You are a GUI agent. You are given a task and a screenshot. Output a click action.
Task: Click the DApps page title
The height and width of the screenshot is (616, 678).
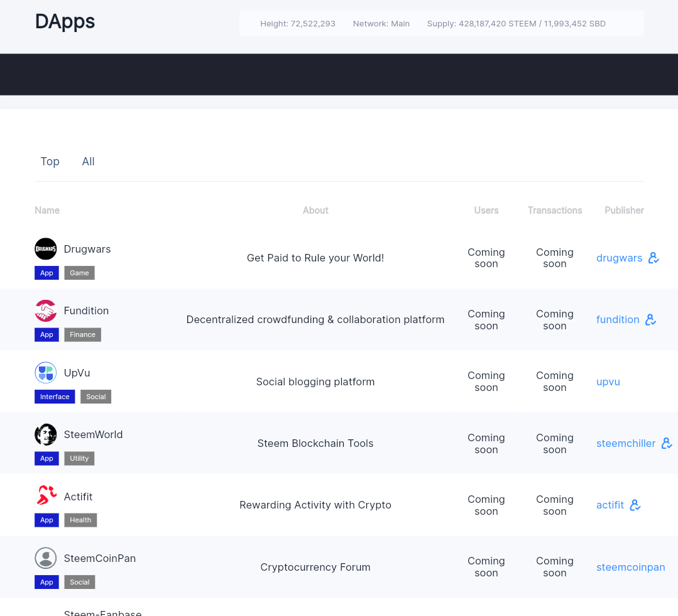click(65, 21)
